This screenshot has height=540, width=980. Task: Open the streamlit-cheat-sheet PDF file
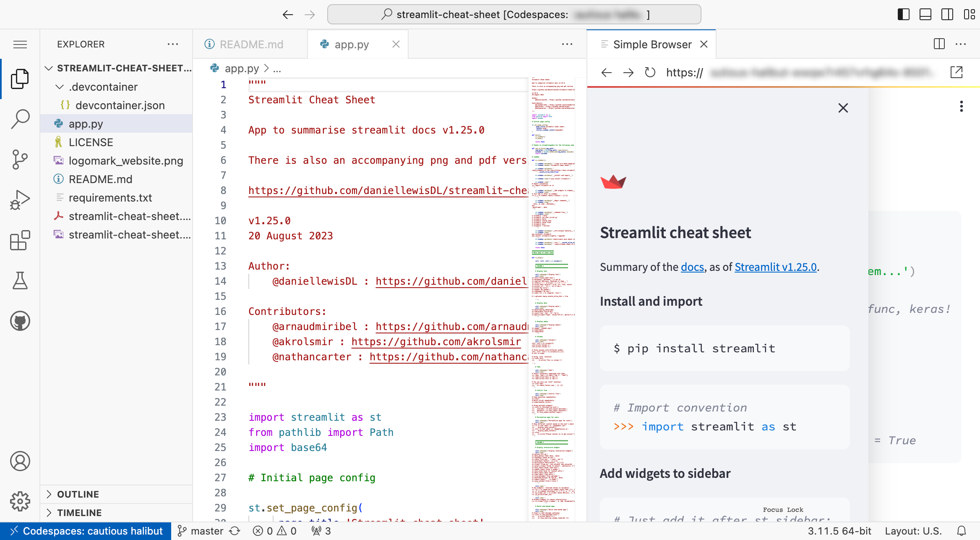(x=117, y=216)
